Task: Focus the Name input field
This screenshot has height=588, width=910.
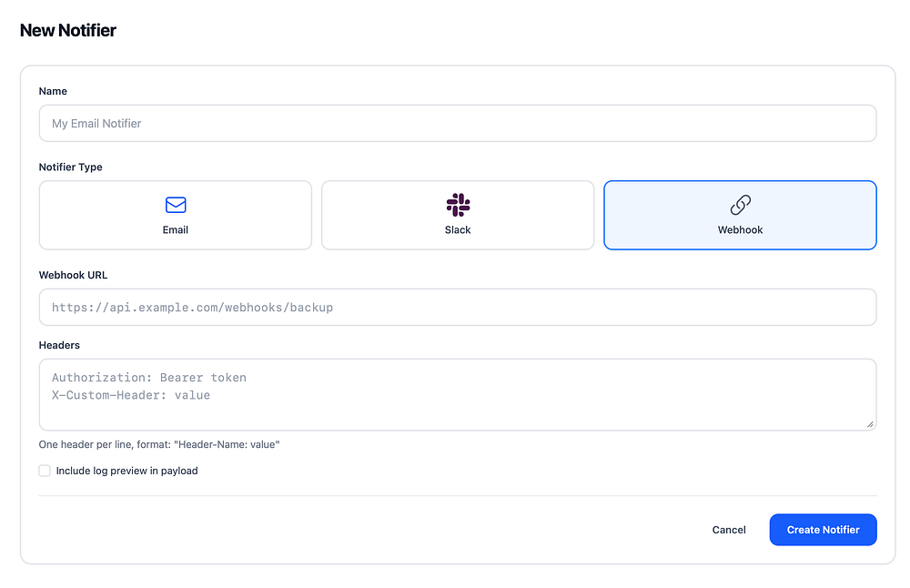Action: pos(457,124)
